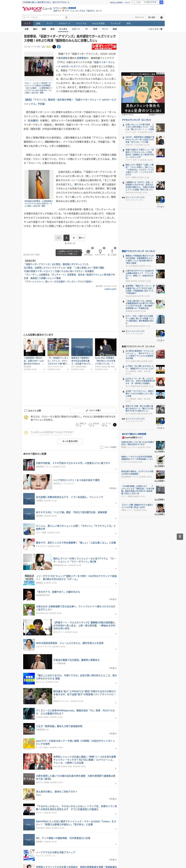
Task: Select the 経済 category
Action: click(x=52, y=29)
